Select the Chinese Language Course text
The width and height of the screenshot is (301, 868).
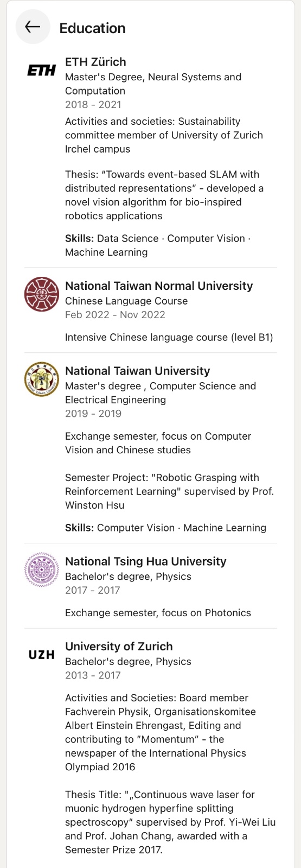[x=126, y=301]
